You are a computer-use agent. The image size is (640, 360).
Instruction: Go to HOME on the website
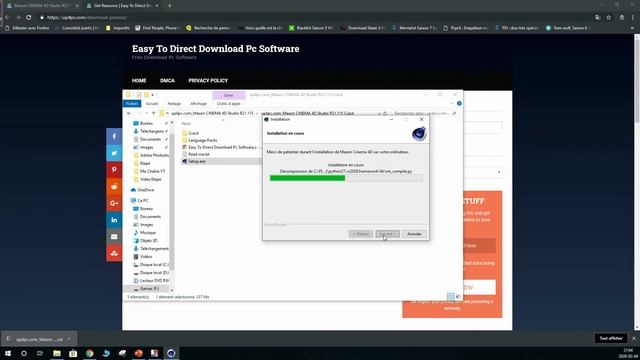pos(139,80)
